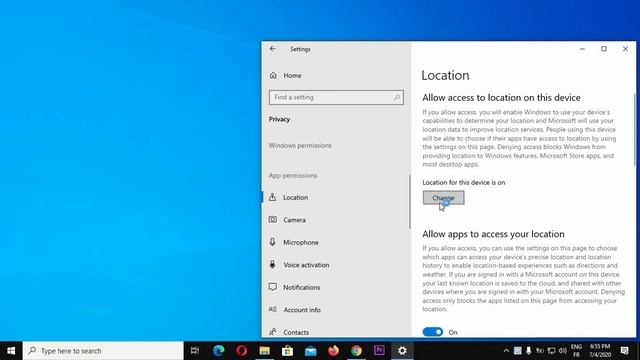This screenshot has width=640, height=360.
Task: Open Task View from the taskbar
Action: coord(195,351)
